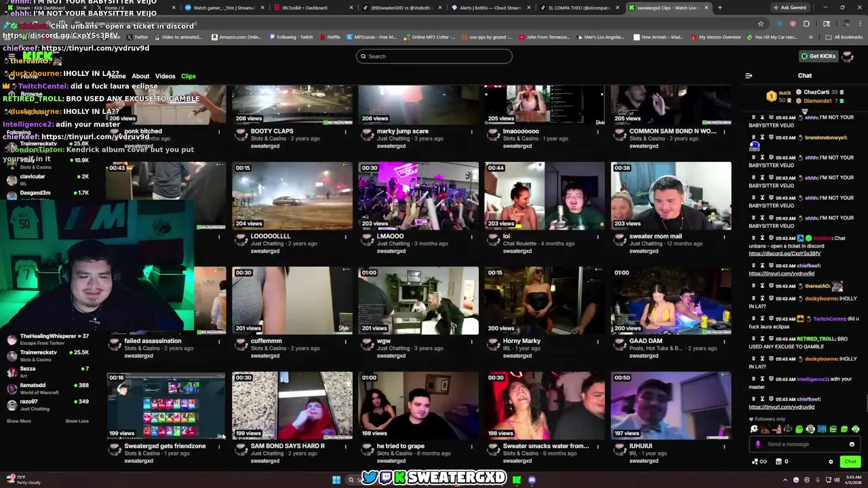868x488 pixels.
Task: Open the About tab of the channel
Action: (140, 76)
